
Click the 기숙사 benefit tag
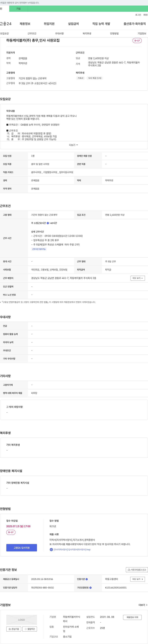pyautogui.click(x=80, y=78)
